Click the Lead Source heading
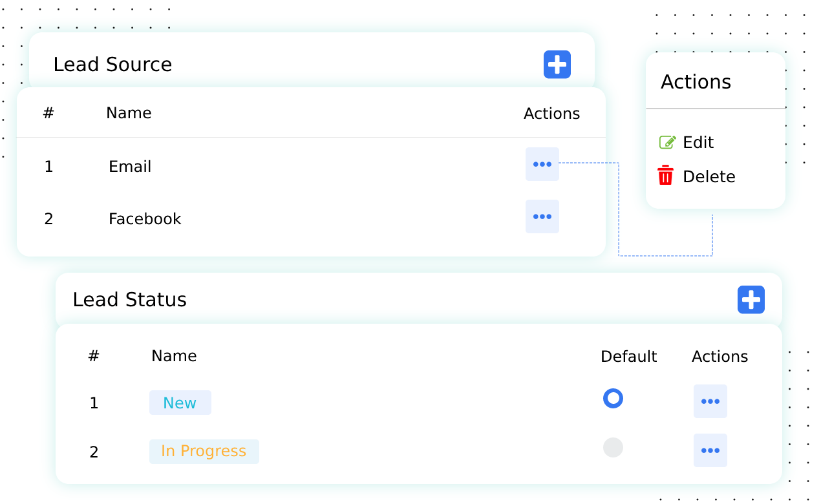This screenshot has width=821, height=504. click(112, 65)
